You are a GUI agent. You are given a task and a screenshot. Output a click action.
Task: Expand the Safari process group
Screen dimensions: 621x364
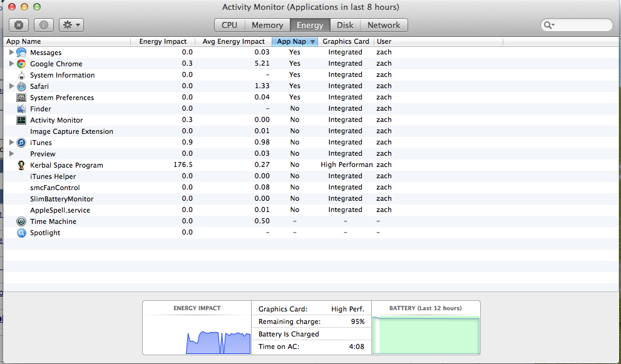(11, 86)
